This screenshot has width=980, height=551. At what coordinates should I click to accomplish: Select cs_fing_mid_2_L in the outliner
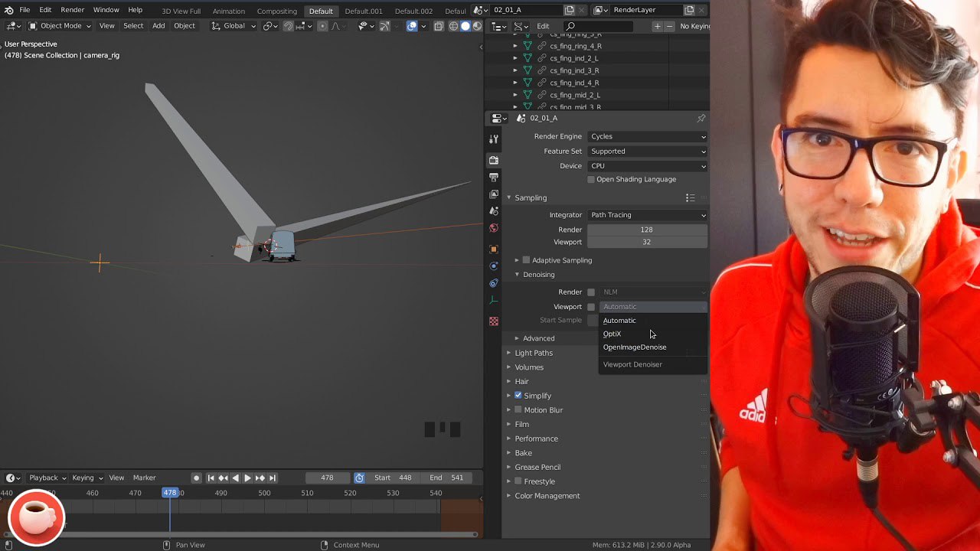(574, 95)
